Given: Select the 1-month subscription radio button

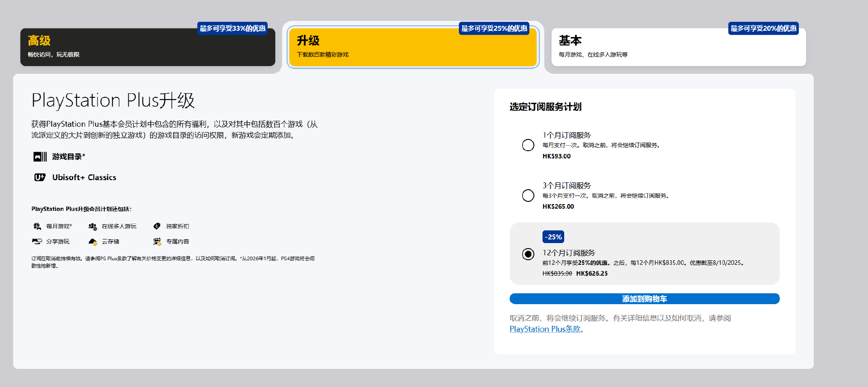Looking at the screenshot, I should (x=528, y=145).
